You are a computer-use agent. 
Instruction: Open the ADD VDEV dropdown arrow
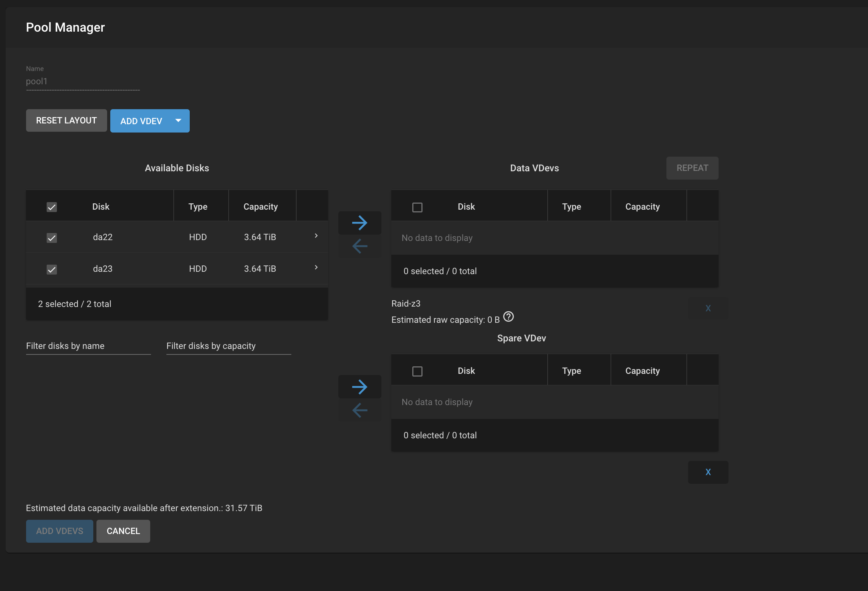178,121
